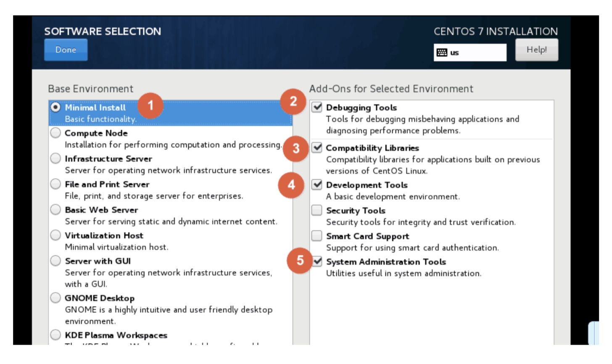Select Minimal Install radio button
The height and width of the screenshot is (364, 612).
point(55,108)
